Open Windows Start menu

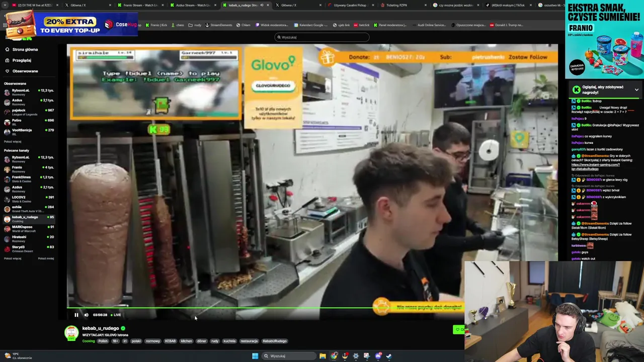pyautogui.click(x=255, y=356)
